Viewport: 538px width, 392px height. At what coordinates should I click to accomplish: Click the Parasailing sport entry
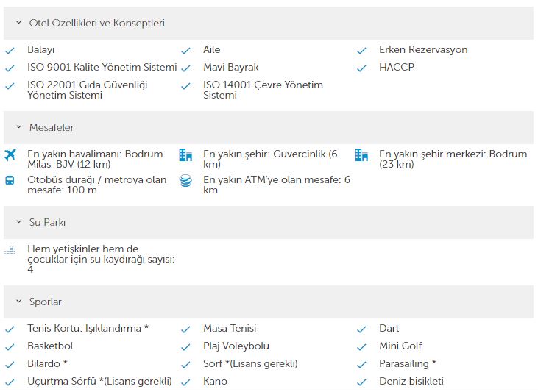click(x=408, y=363)
